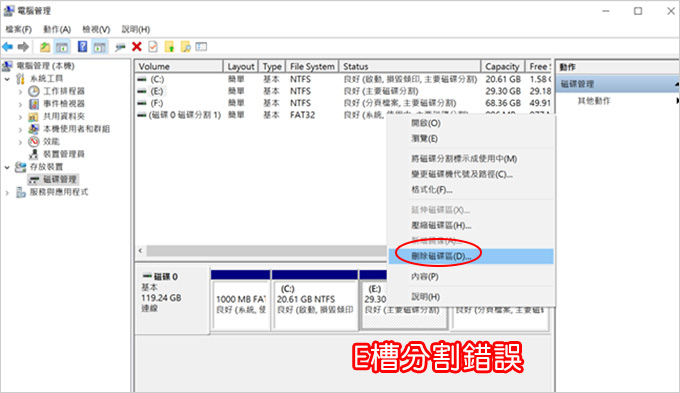680x393 pixels.
Task: Expand the 本機使用者和群組 branch chevron
Action: (20, 129)
